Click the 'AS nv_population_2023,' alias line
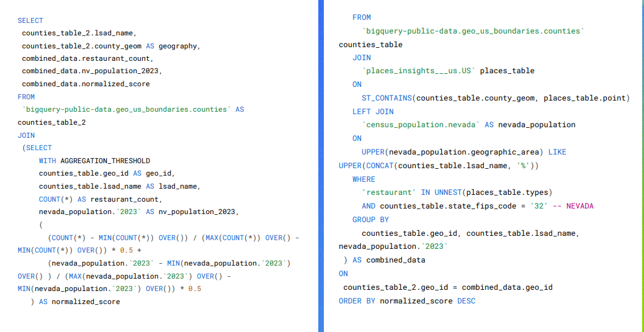This screenshot has height=332, width=644. pyautogui.click(x=138, y=212)
